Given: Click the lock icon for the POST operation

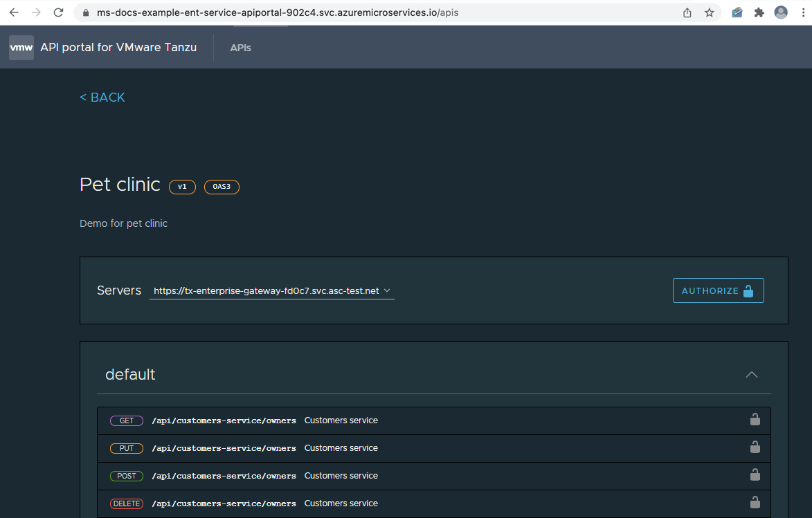Looking at the screenshot, I should pos(755,475).
